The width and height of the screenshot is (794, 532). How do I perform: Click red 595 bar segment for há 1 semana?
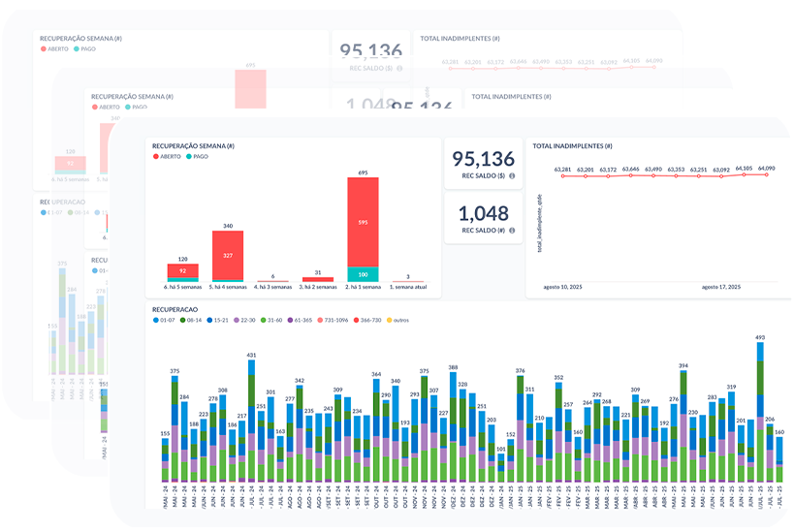pyautogui.click(x=363, y=222)
